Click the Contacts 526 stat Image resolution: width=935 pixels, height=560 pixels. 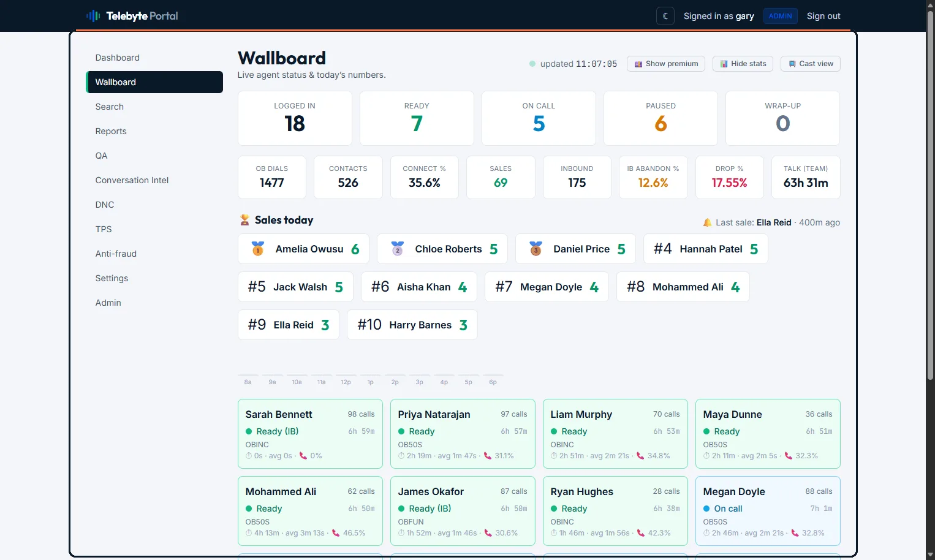coord(348,177)
